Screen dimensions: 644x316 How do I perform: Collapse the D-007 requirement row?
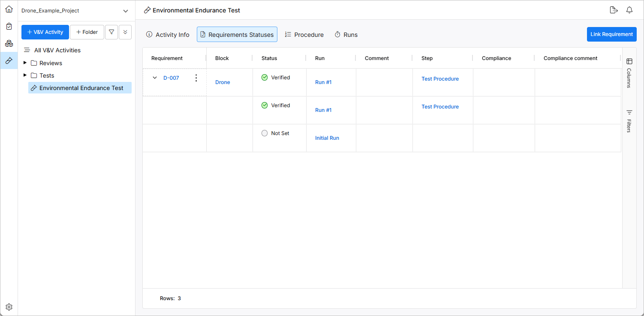pyautogui.click(x=155, y=78)
